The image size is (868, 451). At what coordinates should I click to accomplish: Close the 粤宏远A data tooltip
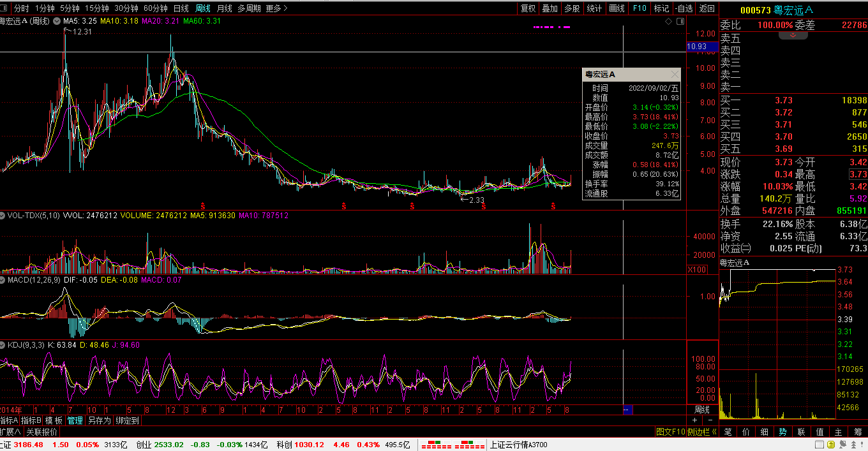[x=675, y=75]
